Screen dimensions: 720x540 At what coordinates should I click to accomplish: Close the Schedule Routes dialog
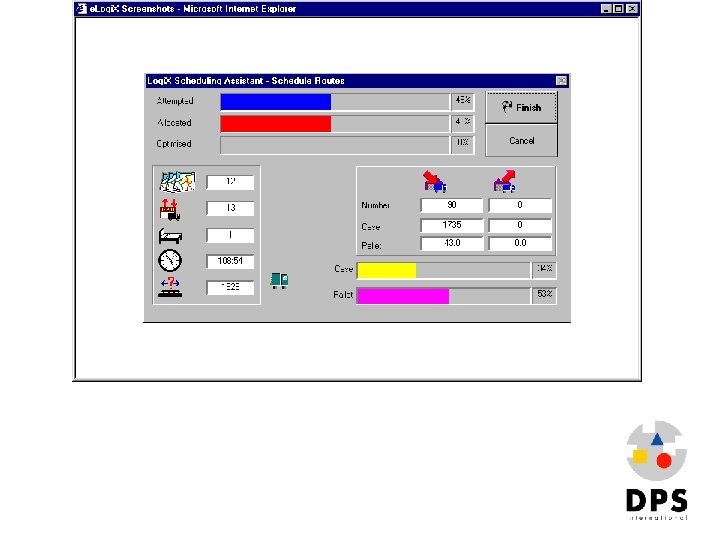coord(561,81)
